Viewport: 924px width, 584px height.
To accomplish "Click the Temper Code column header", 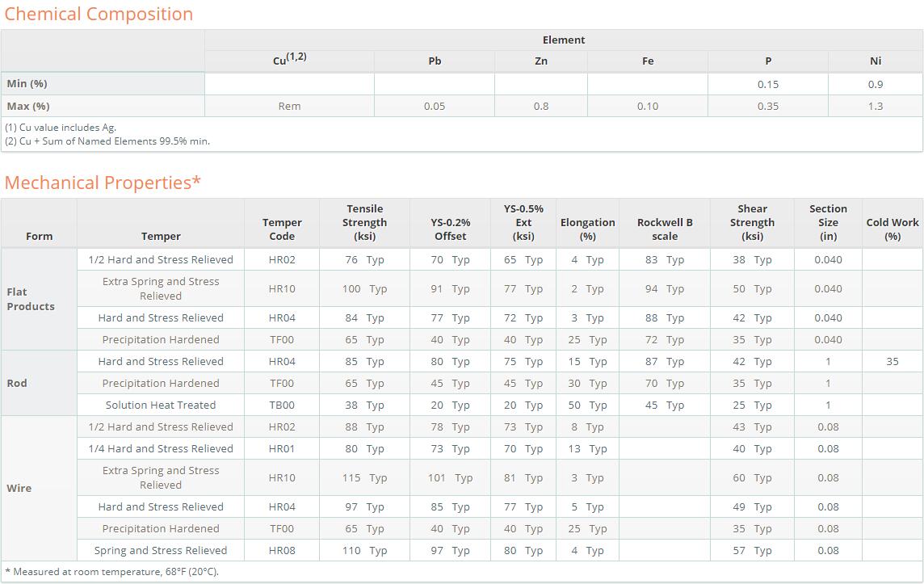I will coord(282,229).
